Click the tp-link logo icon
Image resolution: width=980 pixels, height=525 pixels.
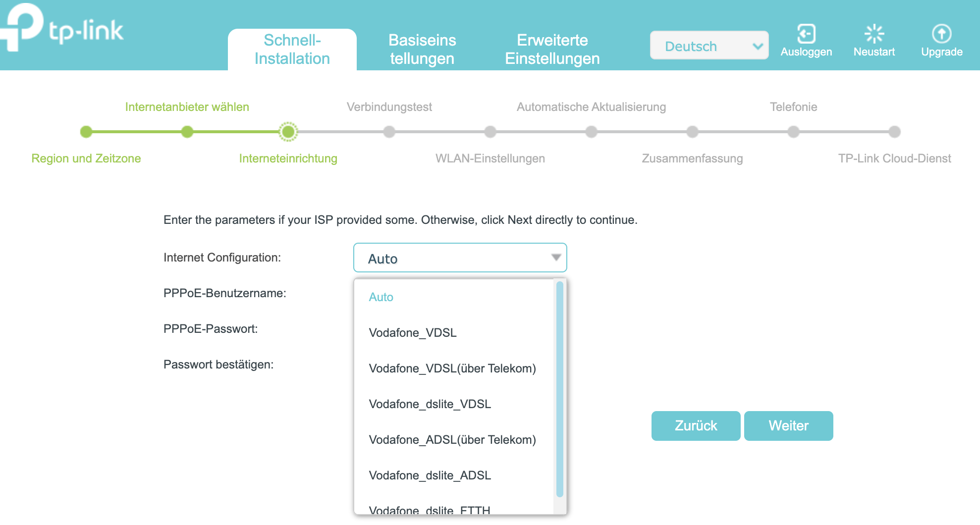pos(22,27)
